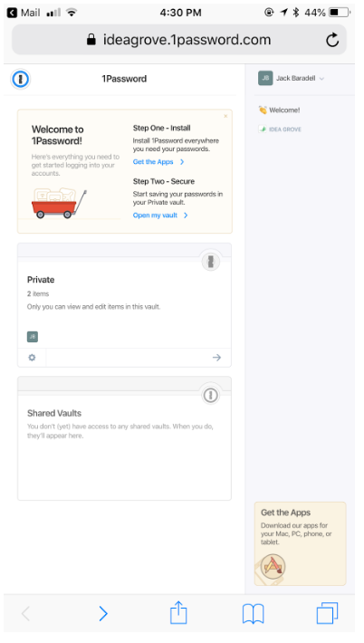Return to Mail via the back indicator
The width and height of the screenshot is (364, 643).
[24, 13]
